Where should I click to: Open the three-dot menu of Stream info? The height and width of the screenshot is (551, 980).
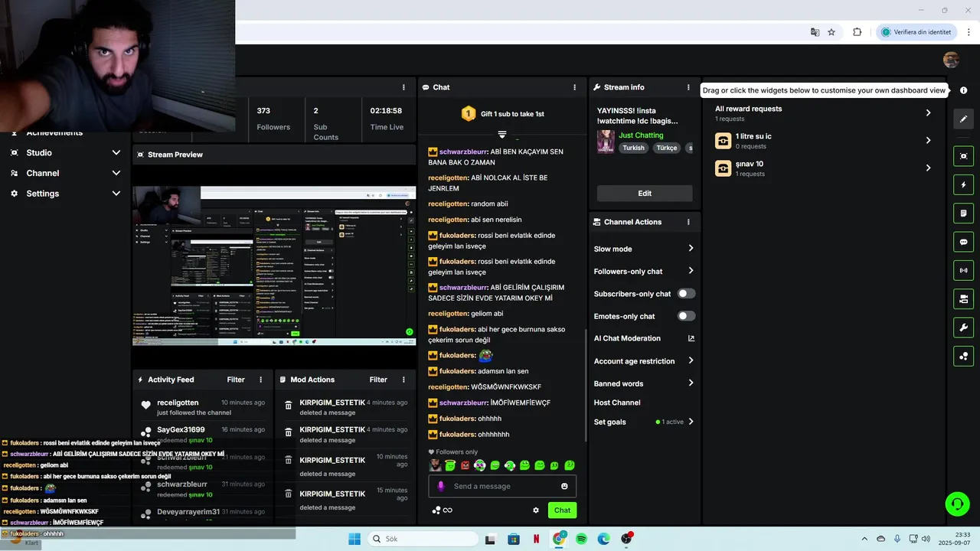pos(688,87)
